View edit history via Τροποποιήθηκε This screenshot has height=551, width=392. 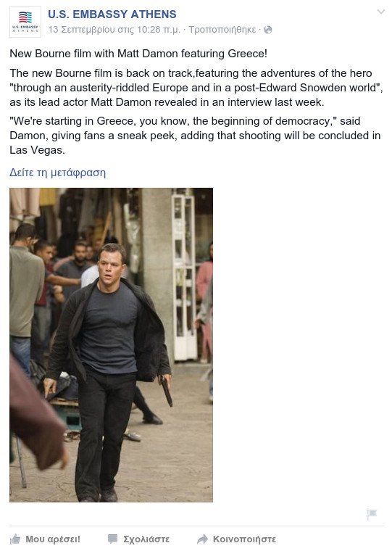click(222, 30)
